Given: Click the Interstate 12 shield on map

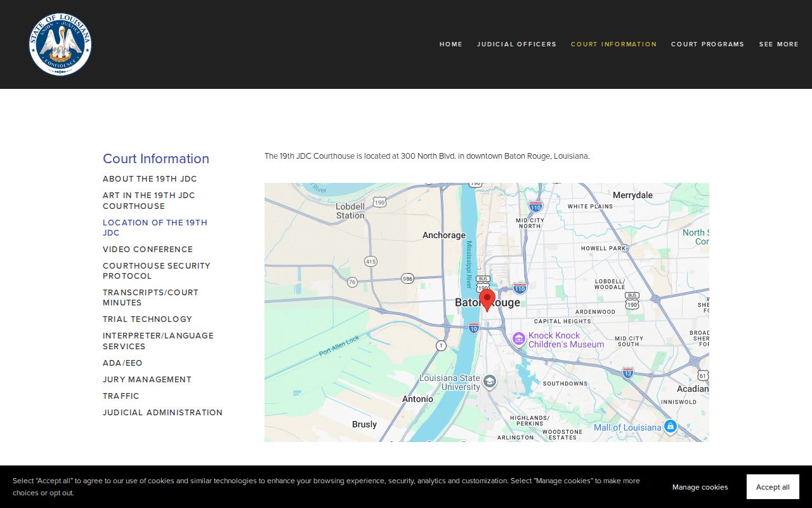Looking at the screenshot, I should pos(628,373).
